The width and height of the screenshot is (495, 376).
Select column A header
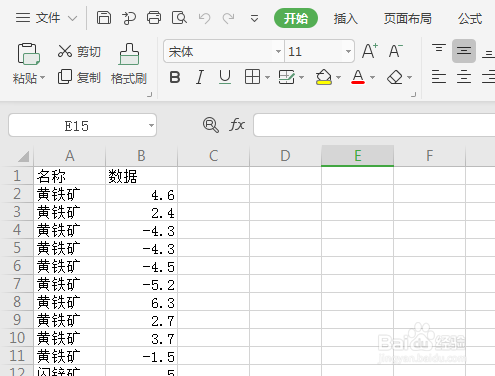[69, 156]
